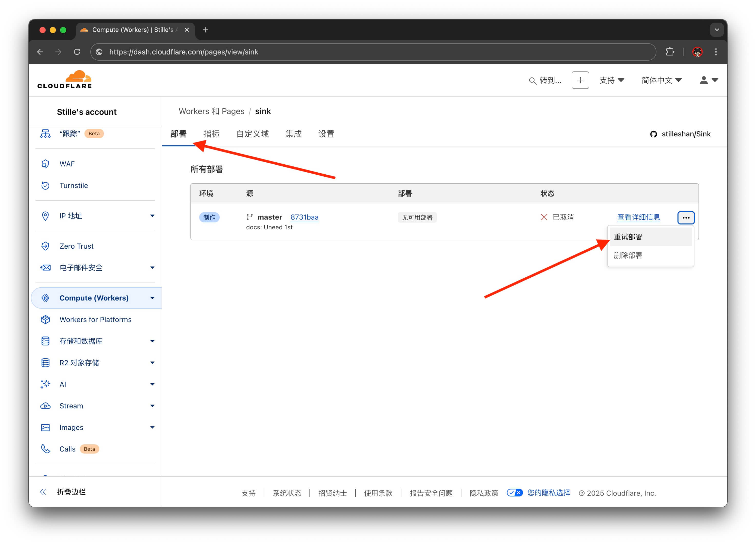The height and width of the screenshot is (545, 756).
Task: Select 删除部署 from the menu
Action: 650,256
